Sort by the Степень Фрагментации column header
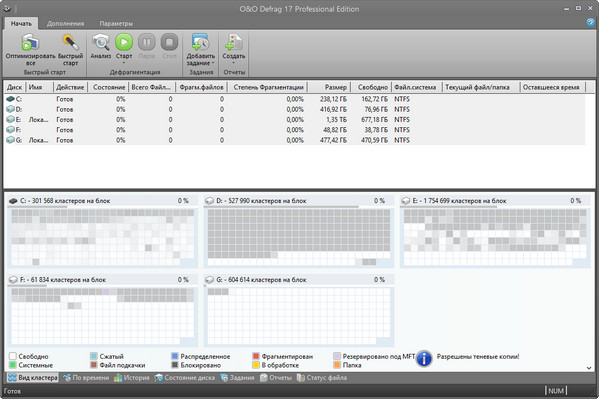Screen dimensions: 599x399 coord(268,87)
